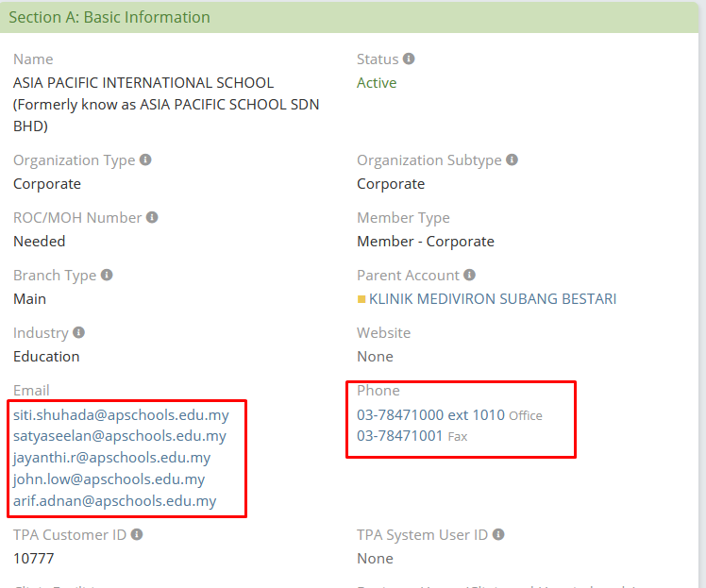The image size is (706, 588).
Task: Click the None value under TPA System User ID
Action: coord(375,559)
